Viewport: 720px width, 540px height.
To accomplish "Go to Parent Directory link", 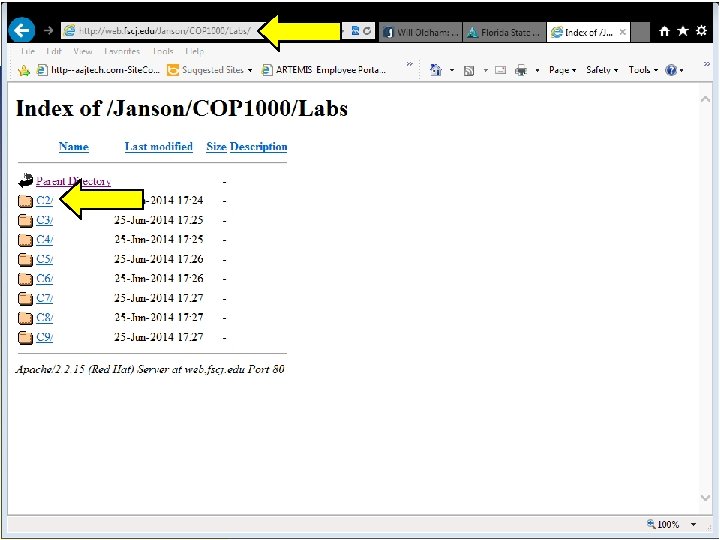I will 73,181.
